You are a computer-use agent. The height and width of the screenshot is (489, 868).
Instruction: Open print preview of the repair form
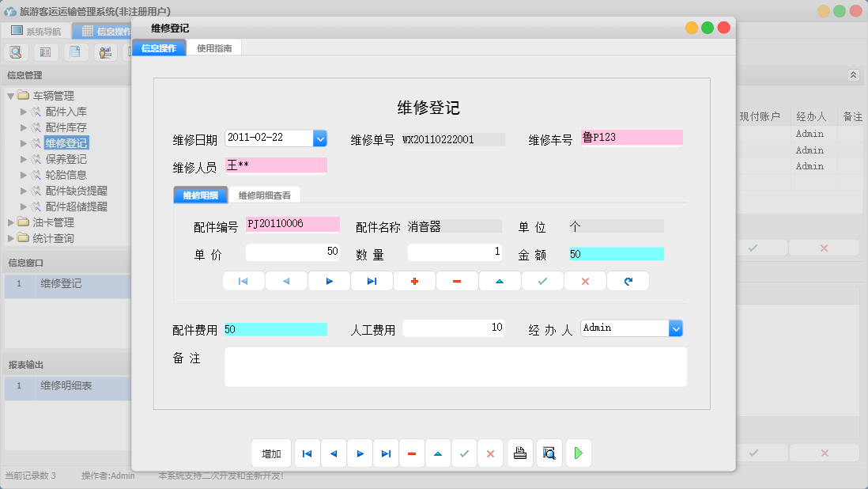[549, 453]
